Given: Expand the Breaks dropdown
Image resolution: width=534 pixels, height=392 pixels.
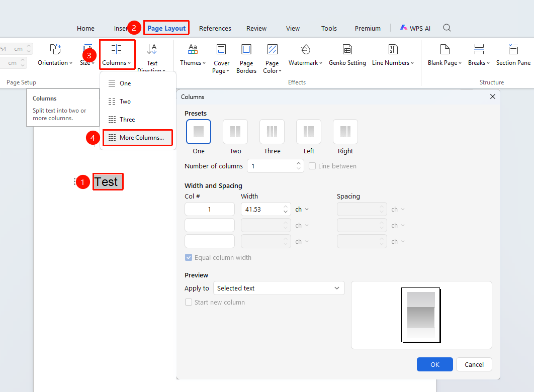Looking at the screenshot, I should click(479, 55).
